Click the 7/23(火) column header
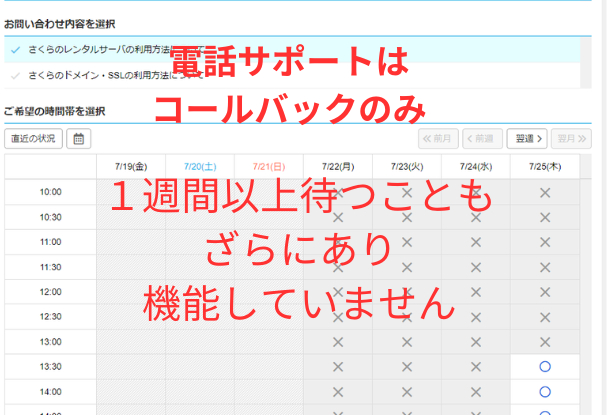 [407, 166]
